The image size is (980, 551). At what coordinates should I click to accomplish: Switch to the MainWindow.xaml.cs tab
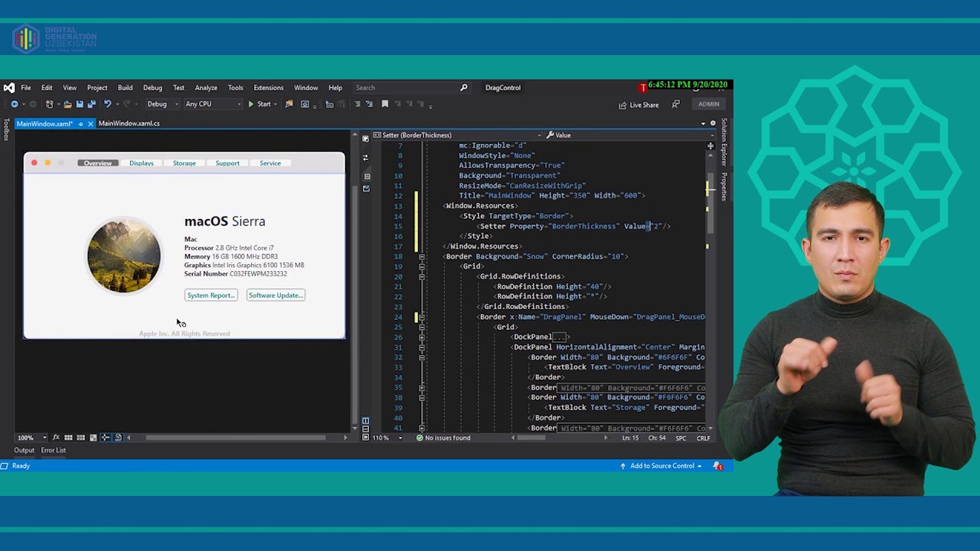129,123
